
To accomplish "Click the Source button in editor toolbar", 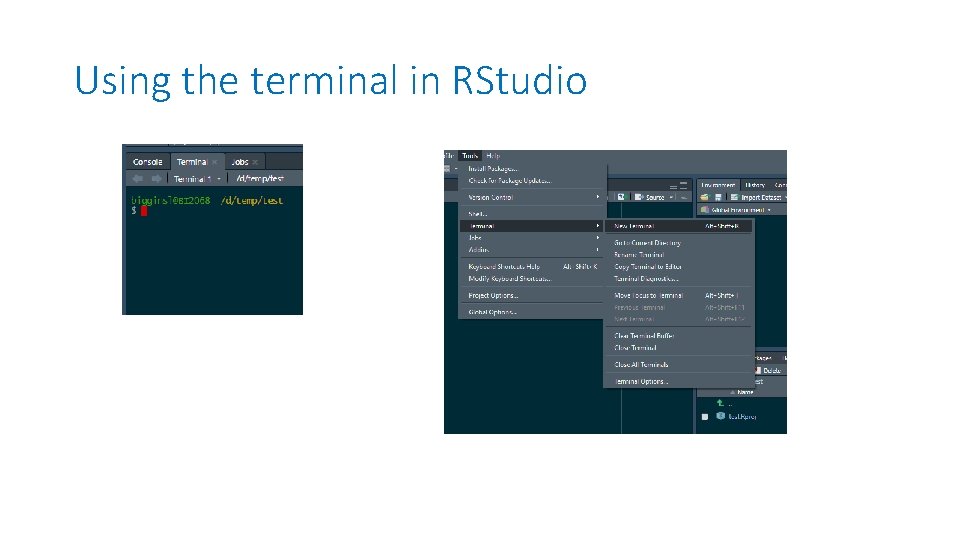I will coord(650,197).
